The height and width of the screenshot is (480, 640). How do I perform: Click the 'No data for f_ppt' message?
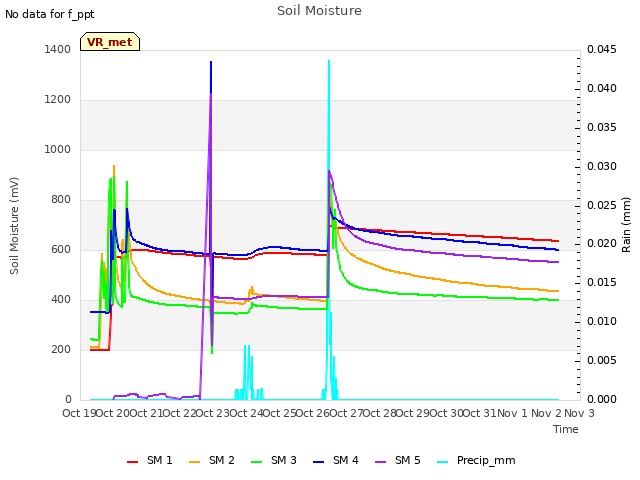pyautogui.click(x=49, y=14)
